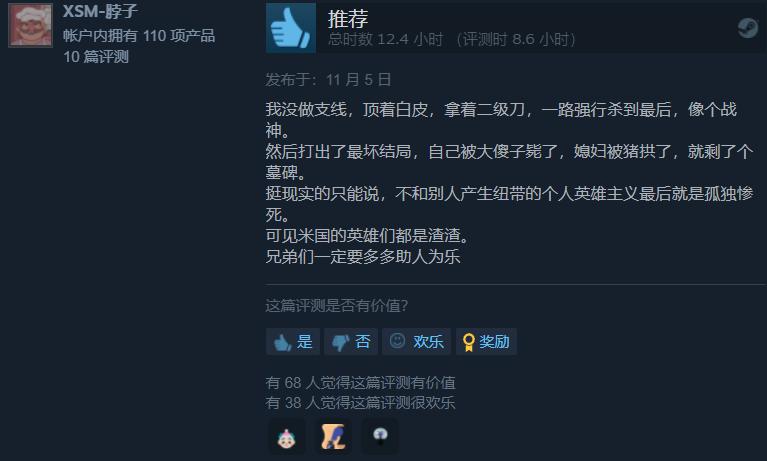Click the 这篇评测是否有价值 prompt text
The height and width of the screenshot is (461, 767).
(337, 306)
